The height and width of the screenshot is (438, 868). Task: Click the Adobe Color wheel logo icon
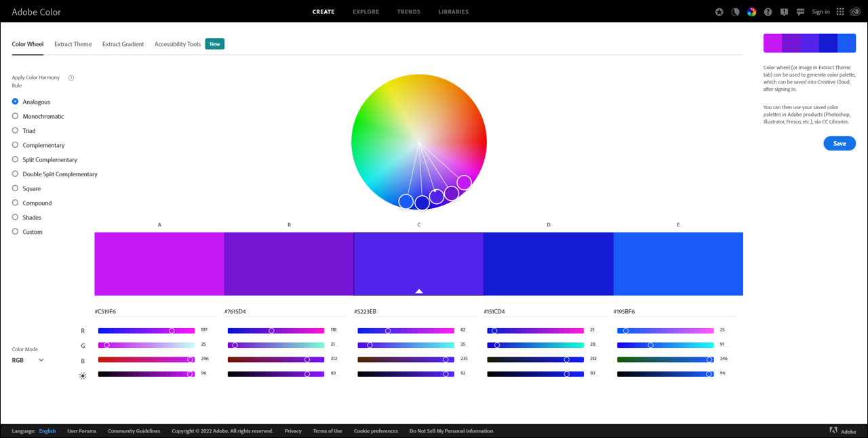pos(751,12)
